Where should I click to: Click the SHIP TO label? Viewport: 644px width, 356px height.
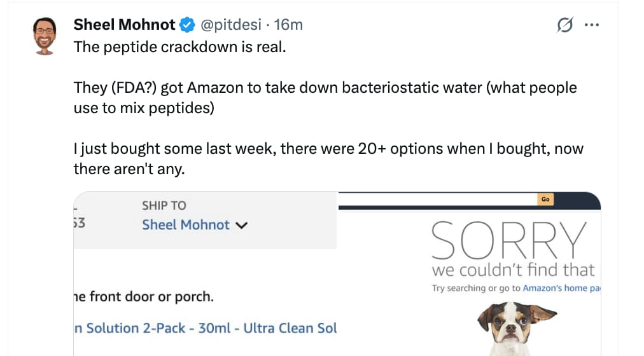(164, 205)
